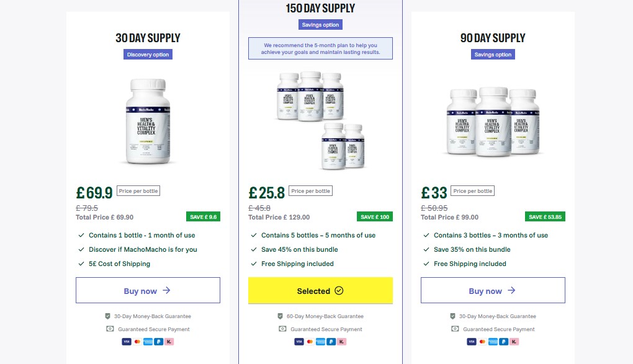Open the five-bottle bundle image
The image size is (633, 364).
pyautogui.click(x=320, y=120)
